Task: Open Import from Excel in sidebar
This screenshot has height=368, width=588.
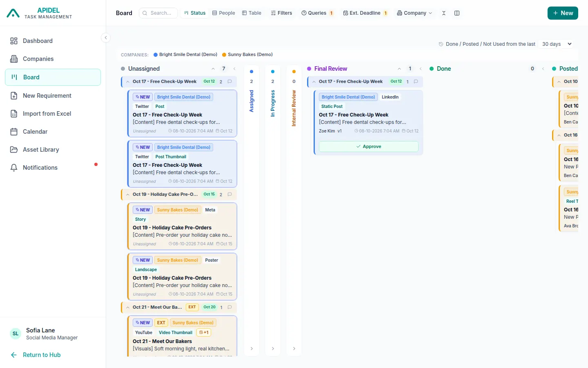Action: 53,114
